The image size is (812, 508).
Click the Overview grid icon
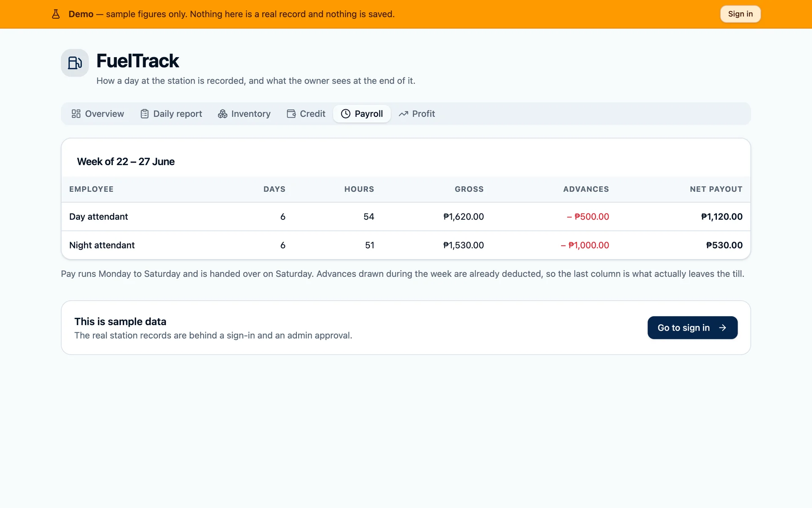pos(76,114)
